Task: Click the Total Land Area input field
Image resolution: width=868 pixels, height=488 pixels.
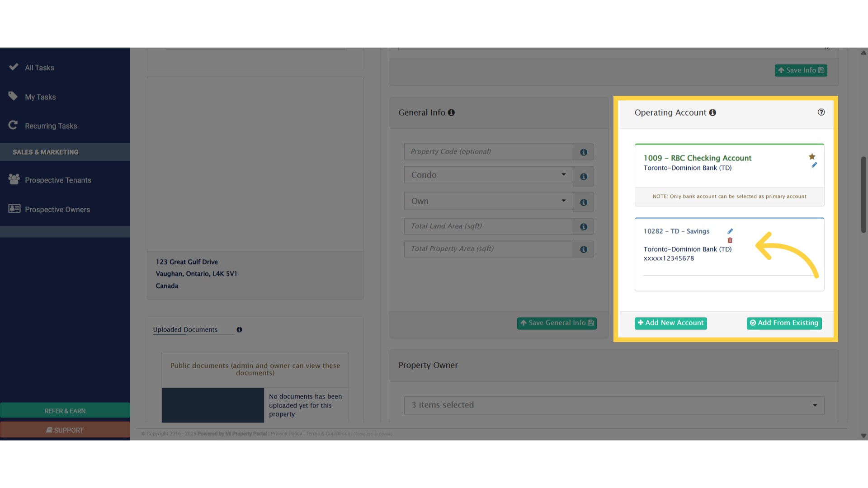Action: (488, 226)
